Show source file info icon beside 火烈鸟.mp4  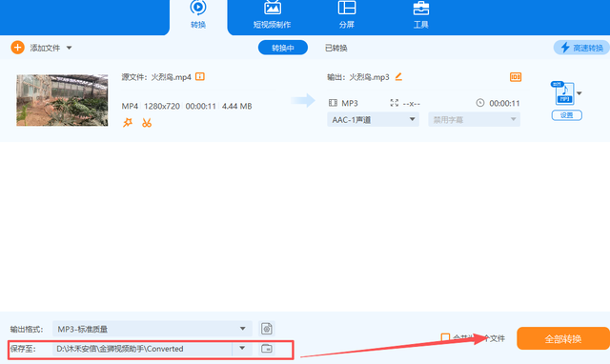200,76
